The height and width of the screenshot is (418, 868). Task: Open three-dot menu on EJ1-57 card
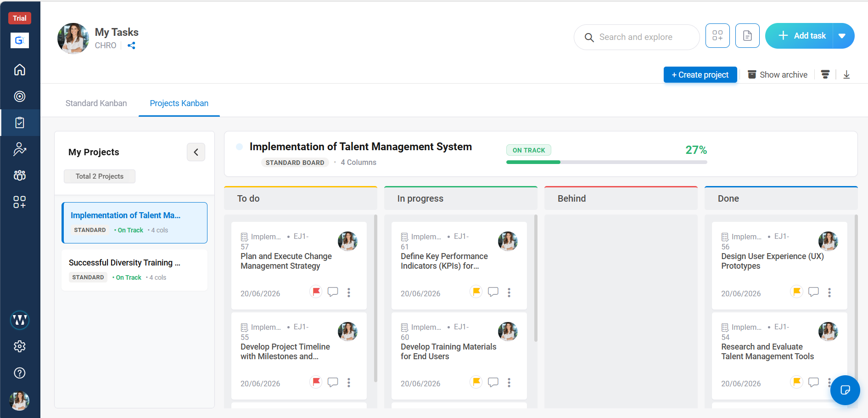pos(349,293)
